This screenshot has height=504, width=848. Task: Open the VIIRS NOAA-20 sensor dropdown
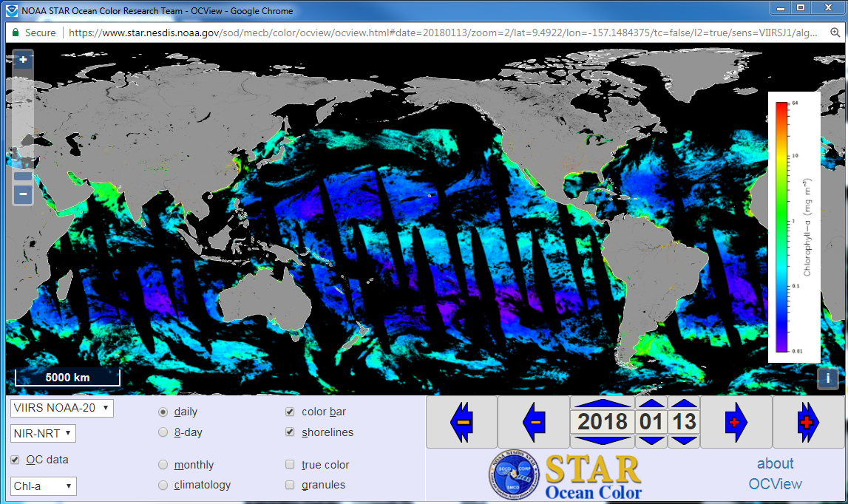coord(62,408)
